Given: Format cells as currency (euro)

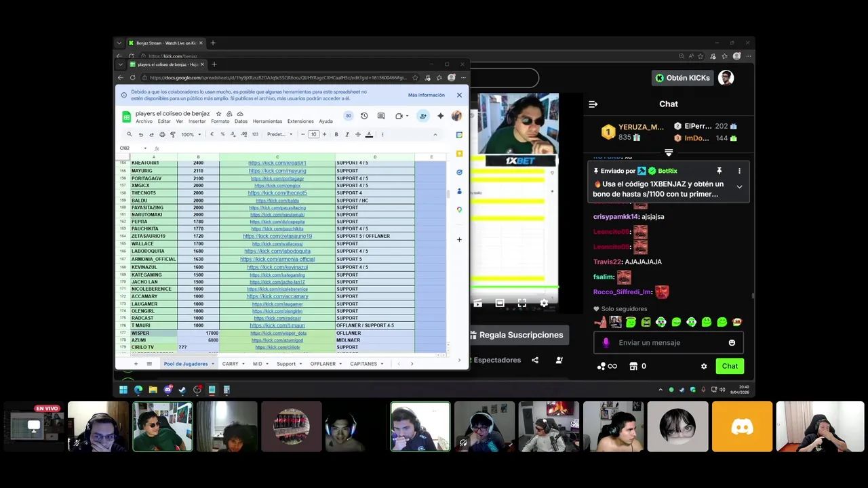Looking at the screenshot, I should [x=212, y=134].
